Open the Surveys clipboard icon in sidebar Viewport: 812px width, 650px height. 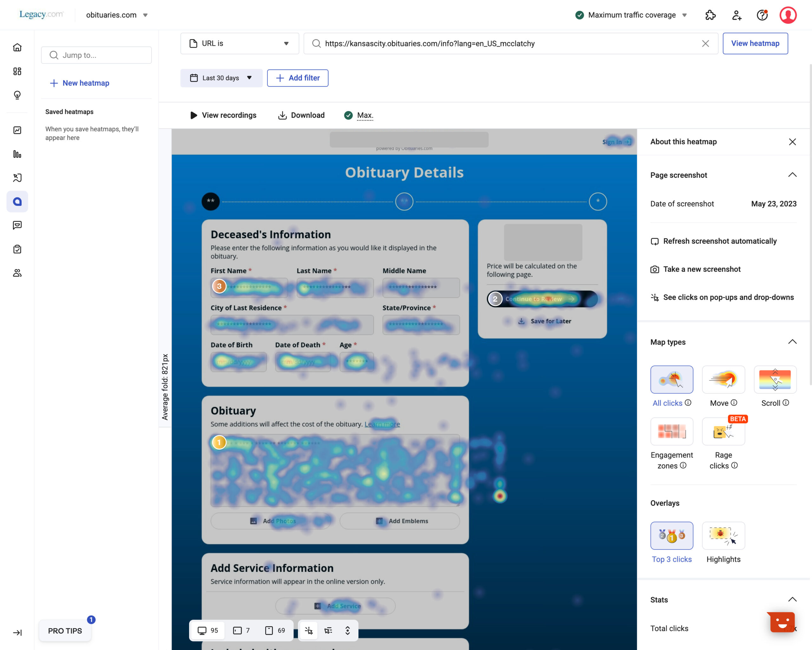[17, 249]
